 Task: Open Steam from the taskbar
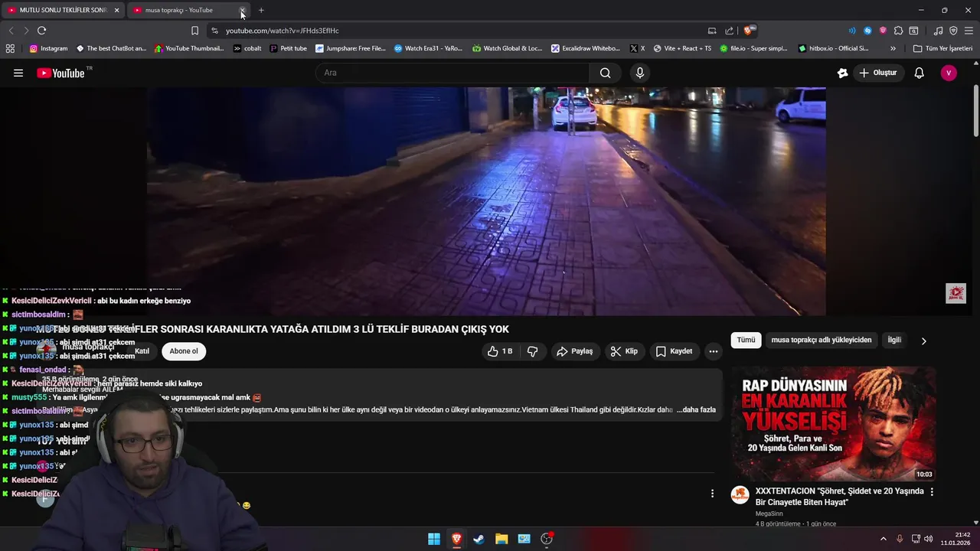(479, 539)
